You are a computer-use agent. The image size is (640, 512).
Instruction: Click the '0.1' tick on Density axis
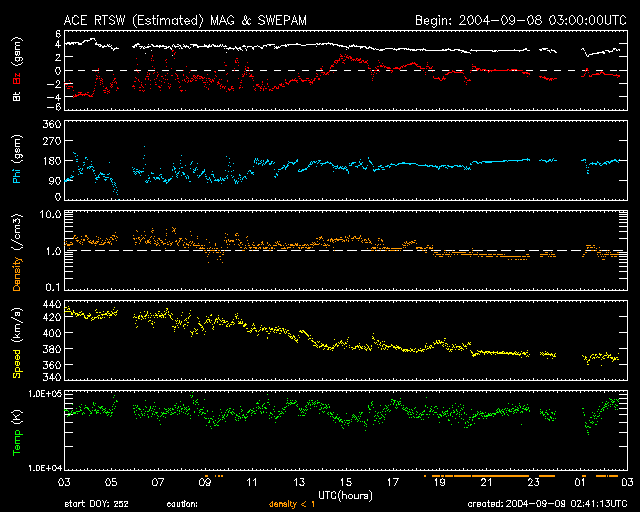pyautogui.click(x=53, y=287)
